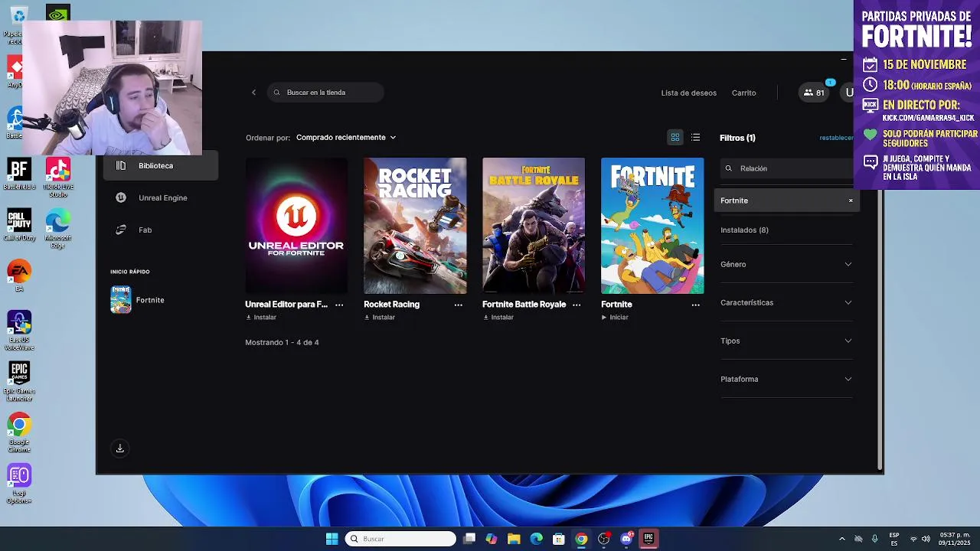Image resolution: width=980 pixels, height=551 pixels.
Task: Select the Unreal Editor for Fortnite cover
Action: click(296, 226)
